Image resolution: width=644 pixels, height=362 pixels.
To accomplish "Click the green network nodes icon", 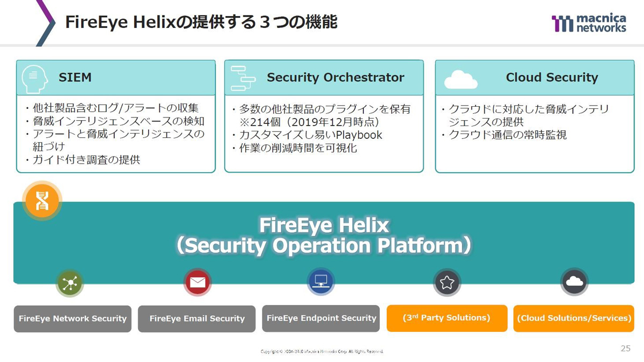I will (69, 284).
